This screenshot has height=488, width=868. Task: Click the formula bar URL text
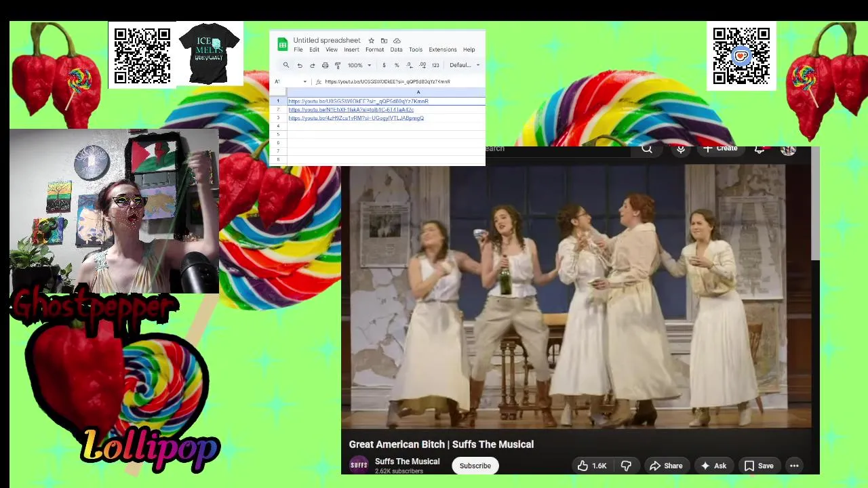387,81
